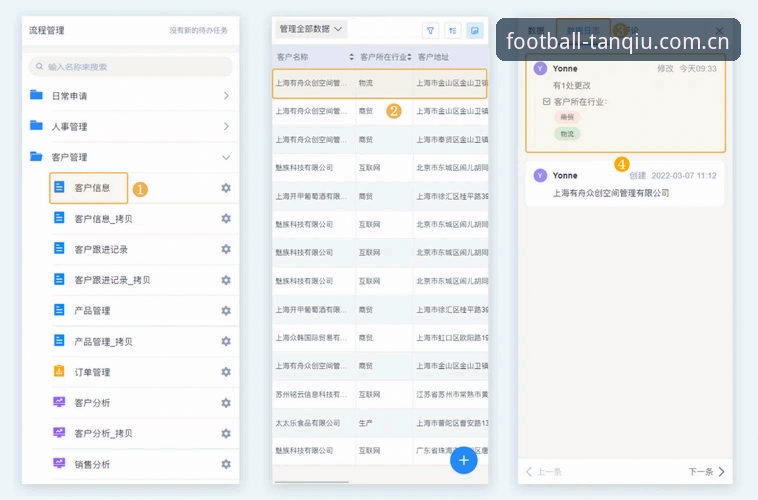
Task: Click 有1处更改 in the log entry
Action: point(571,86)
